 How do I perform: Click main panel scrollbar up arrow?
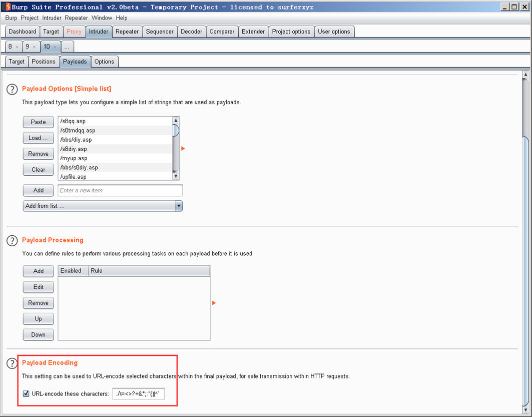(525, 74)
